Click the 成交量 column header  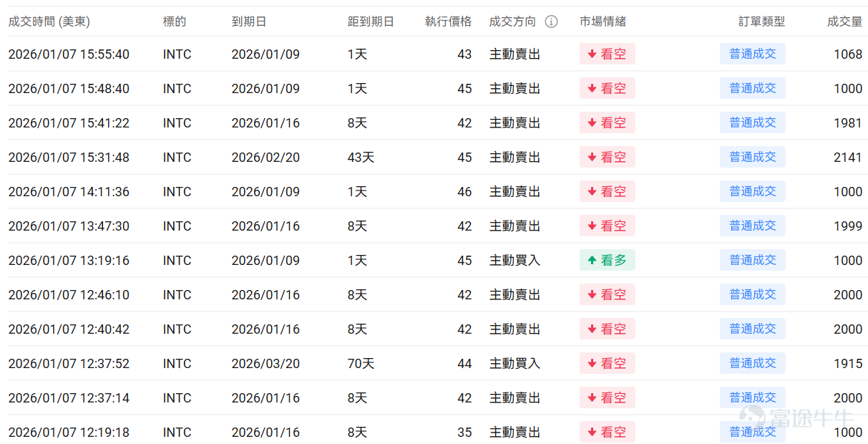845,21
